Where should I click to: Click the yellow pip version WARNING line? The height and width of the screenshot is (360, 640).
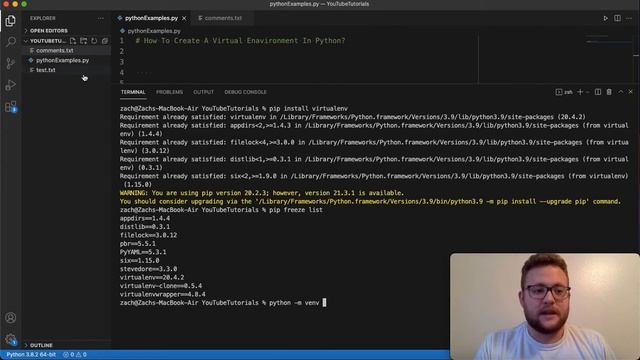(262, 193)
